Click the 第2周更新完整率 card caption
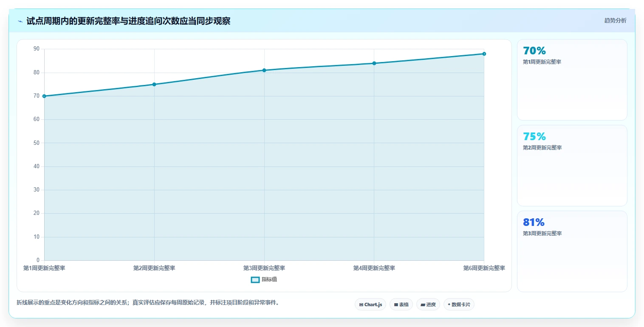The image size is (644, 327). (x=542, y=148)
